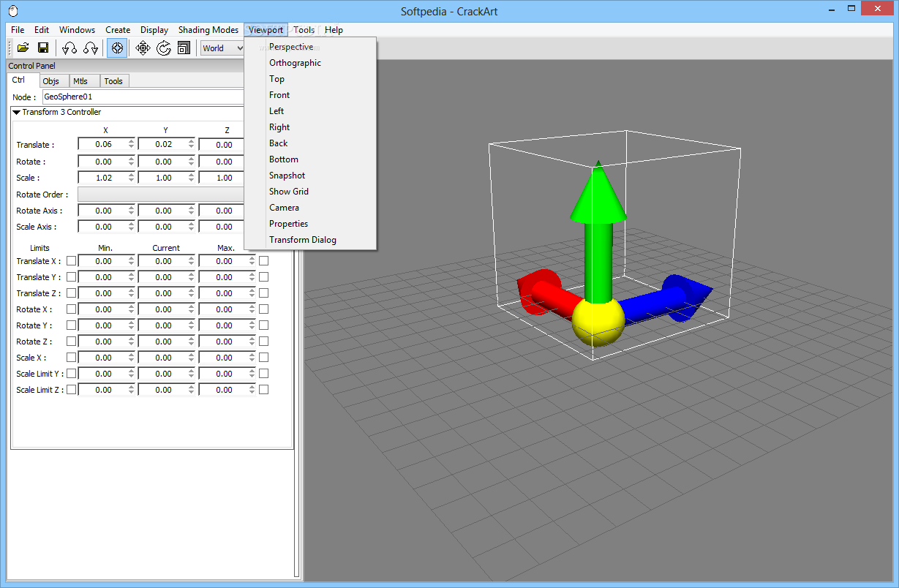The height and width of the screenshot is (588, 899).
Task: Click the Scale Y value spinner arrows
Action: tap(191, 178)
